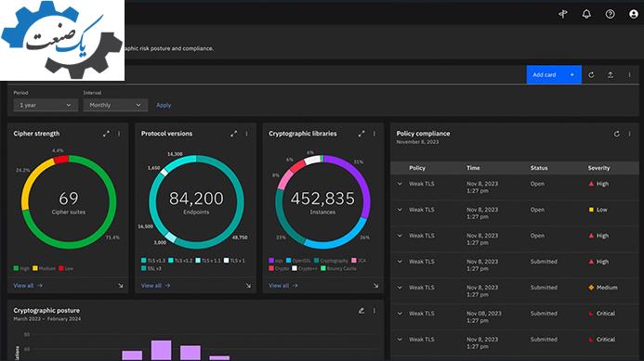Screen dimensions: 644x361
Task: Sort by the Time column header
Action: pyautogui.click(x=473, y=168)
